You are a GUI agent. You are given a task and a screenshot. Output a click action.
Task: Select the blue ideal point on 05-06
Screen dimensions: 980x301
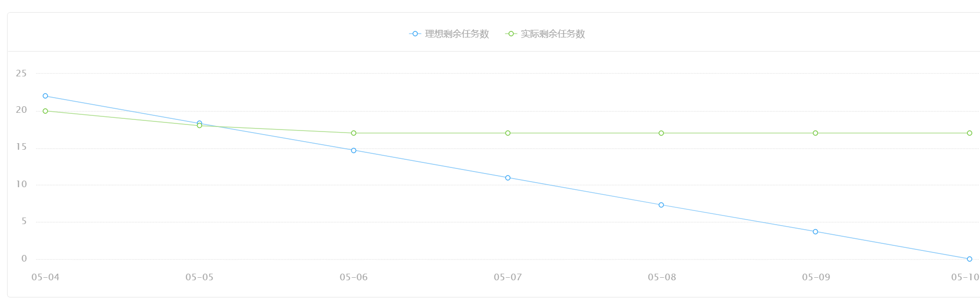[x=354, y=151]
